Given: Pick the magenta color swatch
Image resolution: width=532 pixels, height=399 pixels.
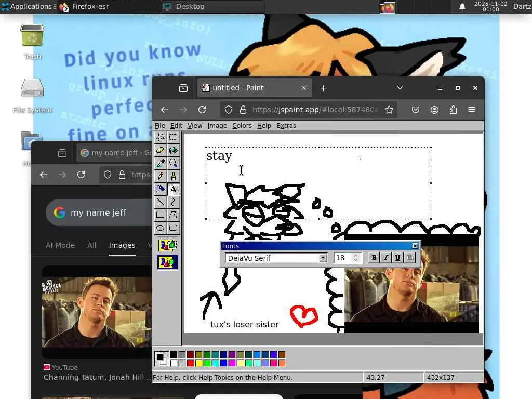Looking at the screenshot, I should (x=232, y=363).
